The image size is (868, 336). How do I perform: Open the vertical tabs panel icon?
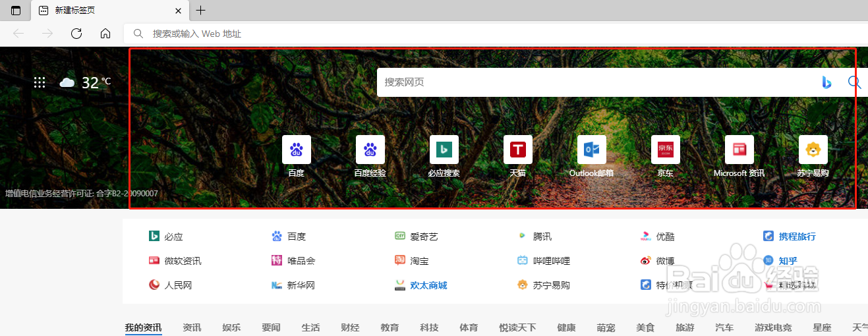pos(16,11)
